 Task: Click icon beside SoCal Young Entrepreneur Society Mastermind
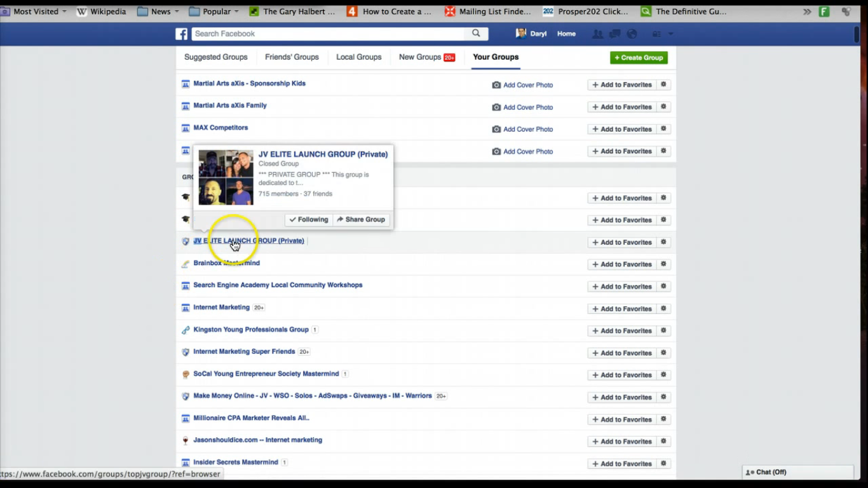[186, 374]
